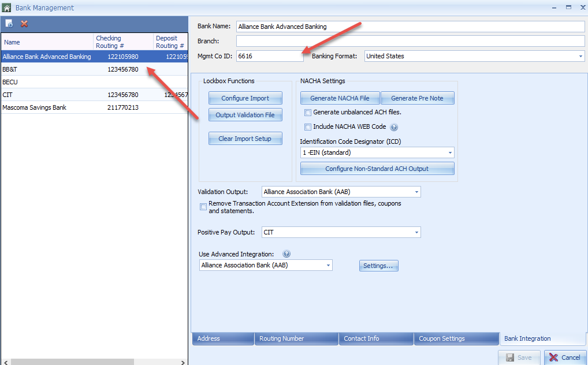588x365 pixels.
Task: Select the Bank Integration tab
Action: [542, 339]
